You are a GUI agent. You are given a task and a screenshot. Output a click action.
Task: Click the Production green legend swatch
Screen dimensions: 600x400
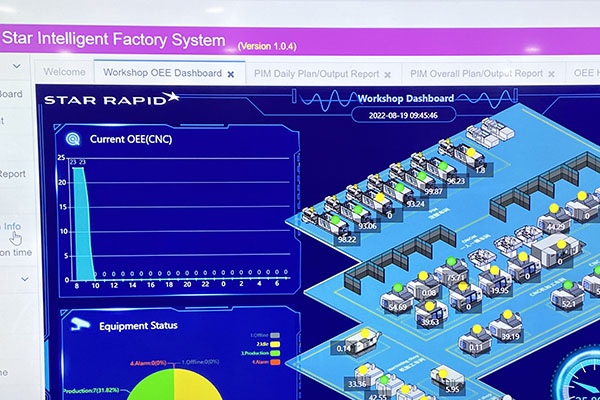point(275,353)
